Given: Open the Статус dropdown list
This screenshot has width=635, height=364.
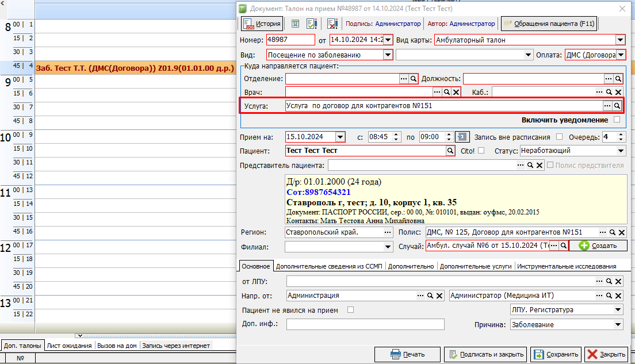Looking at the screenshot, I should tap(620, 151).
